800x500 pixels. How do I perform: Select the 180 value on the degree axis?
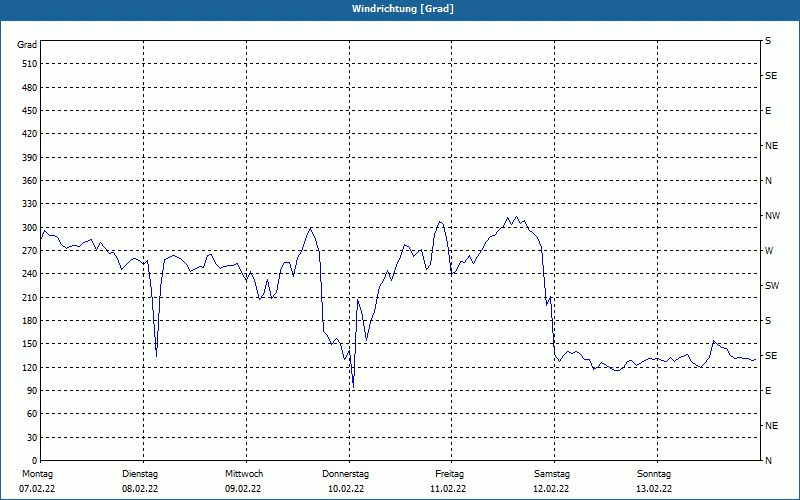[x=30, y=321]
